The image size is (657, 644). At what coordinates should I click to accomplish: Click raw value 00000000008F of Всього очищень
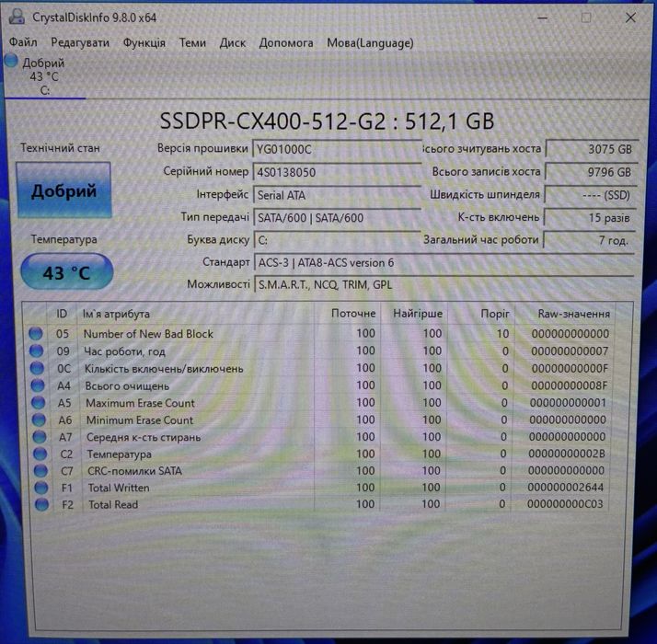point(569,385)
